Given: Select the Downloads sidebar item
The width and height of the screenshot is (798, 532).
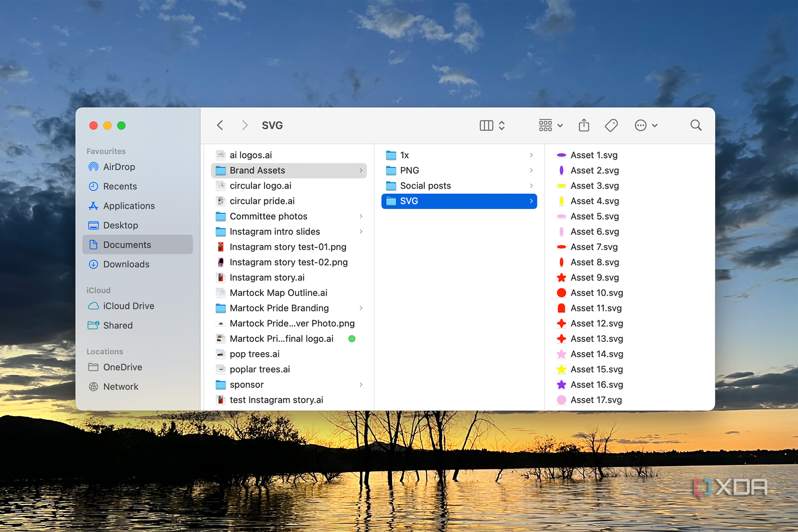Looking at the screenshot, I should click(126, 264).
